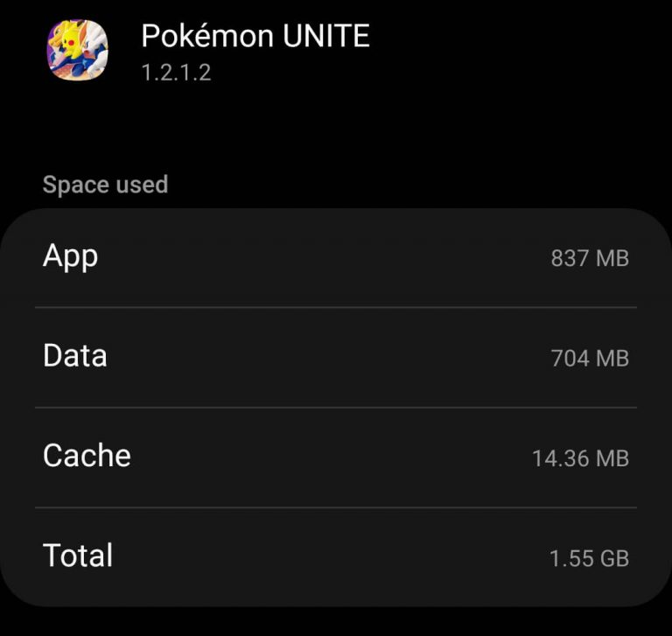
Task: Tap the "App" row label
Action: (70, 256)
